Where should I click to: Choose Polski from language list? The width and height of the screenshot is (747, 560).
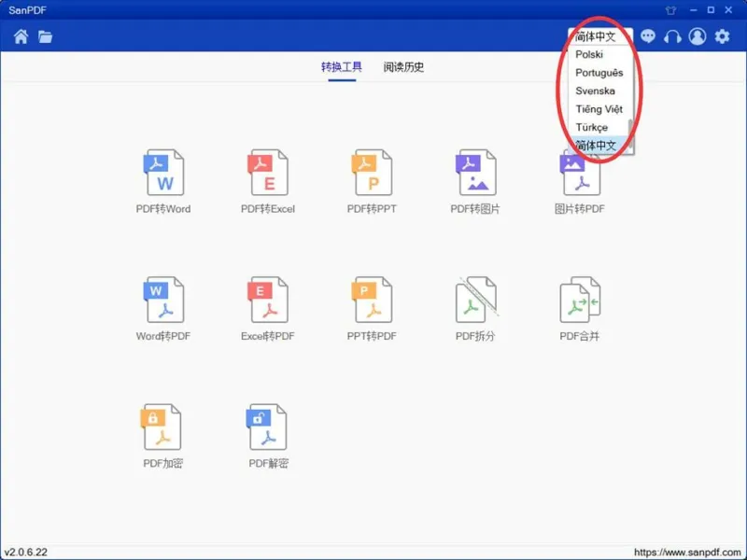point(599,54)
